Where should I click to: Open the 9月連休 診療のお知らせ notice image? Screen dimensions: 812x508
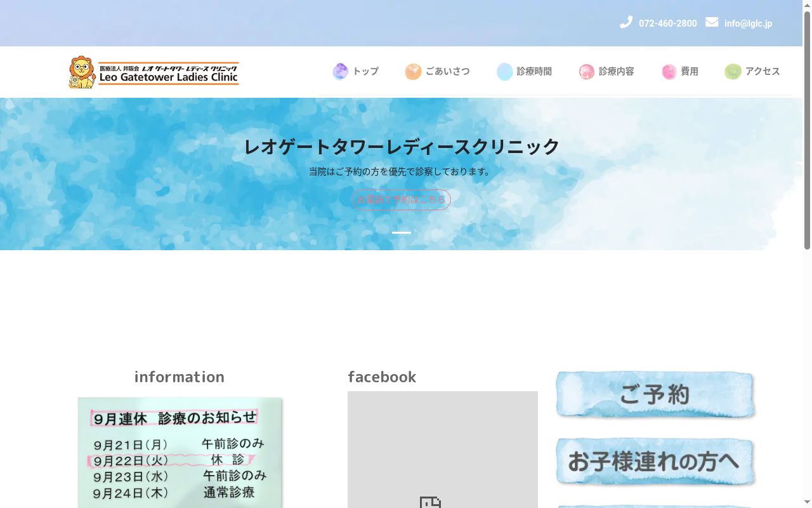[180, 453]
